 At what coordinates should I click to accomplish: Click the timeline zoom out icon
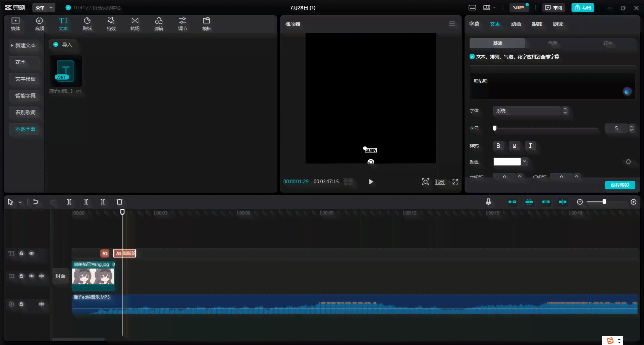580,202
